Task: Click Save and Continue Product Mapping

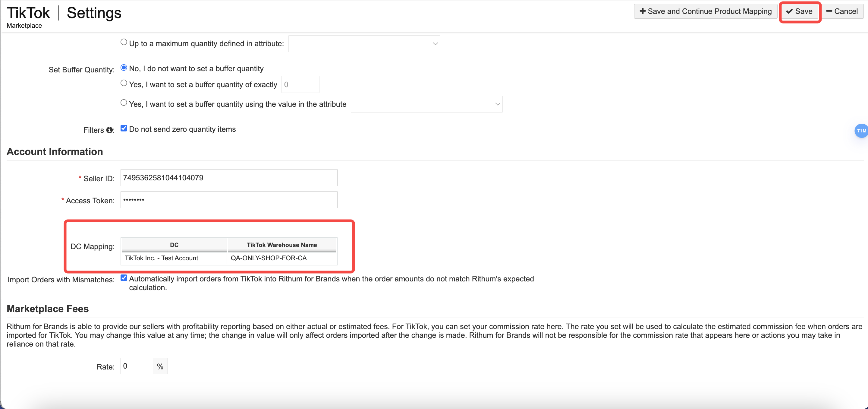Action: (705, 11)
